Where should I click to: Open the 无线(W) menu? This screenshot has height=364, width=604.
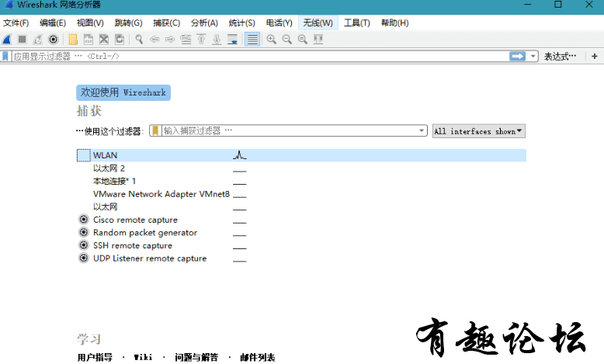[x=318, y=23]
